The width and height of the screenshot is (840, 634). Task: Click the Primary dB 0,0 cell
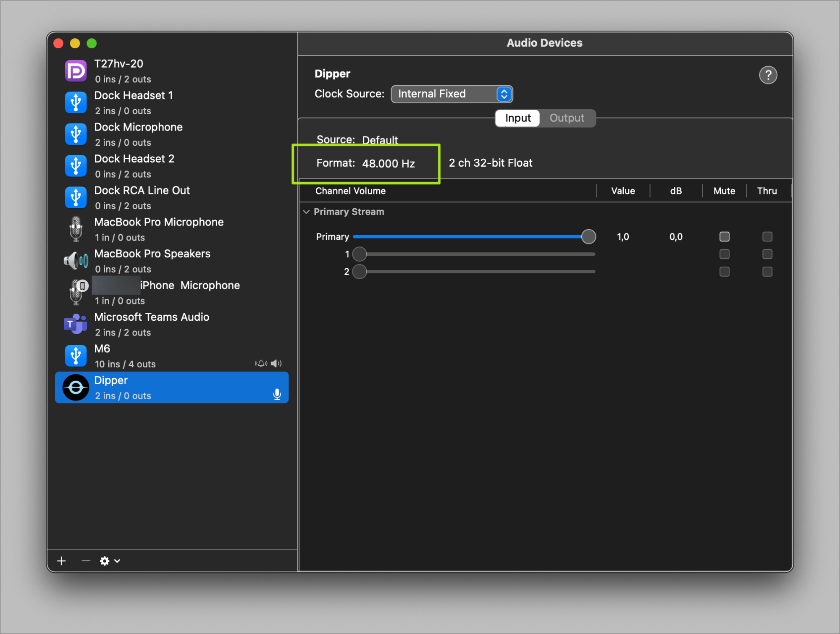click(676, 237)
